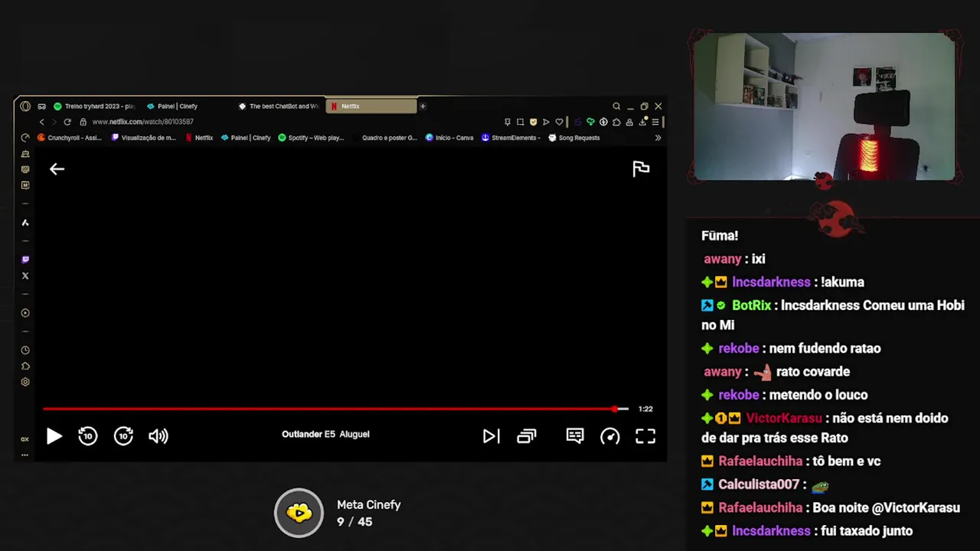
Task: Open the browser tab search
Action: (x=616, y=106)
